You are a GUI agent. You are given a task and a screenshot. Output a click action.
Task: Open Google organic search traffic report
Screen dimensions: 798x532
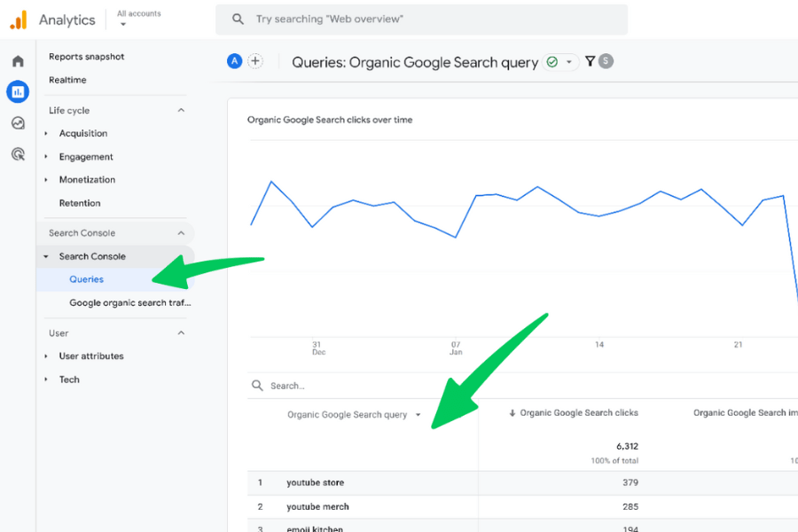[130, 303]
